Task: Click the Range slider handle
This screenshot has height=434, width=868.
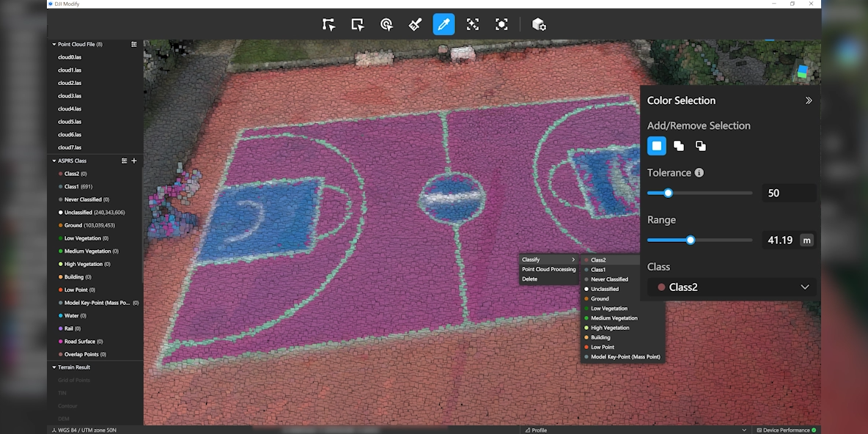Action: point(691,240)
